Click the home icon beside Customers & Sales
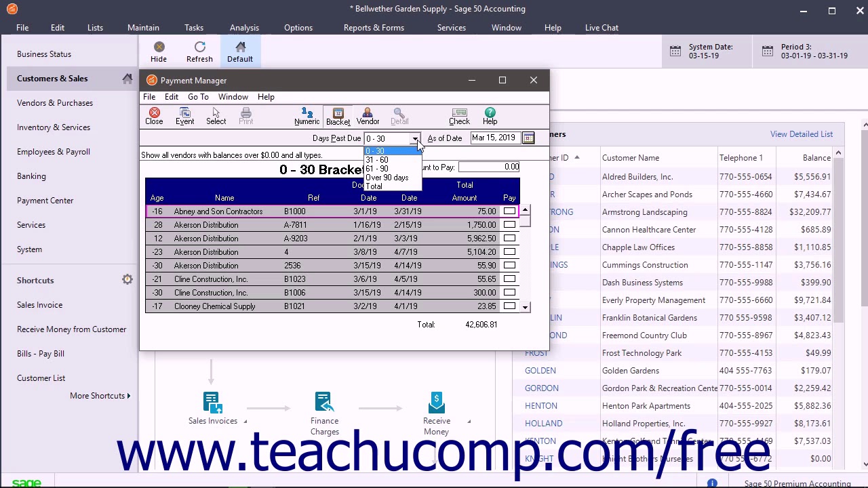868x488 pixels. coord(127,79)
